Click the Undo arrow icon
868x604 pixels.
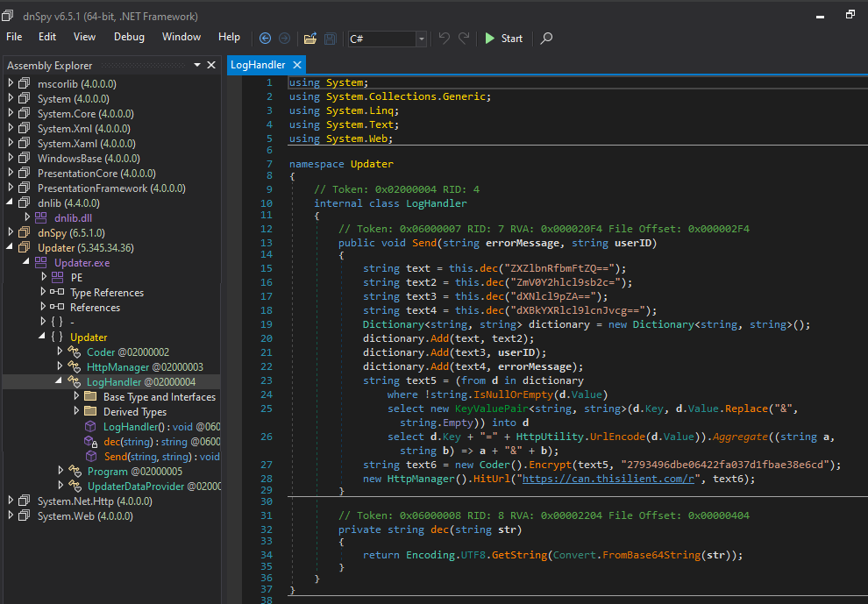point(444,39)
